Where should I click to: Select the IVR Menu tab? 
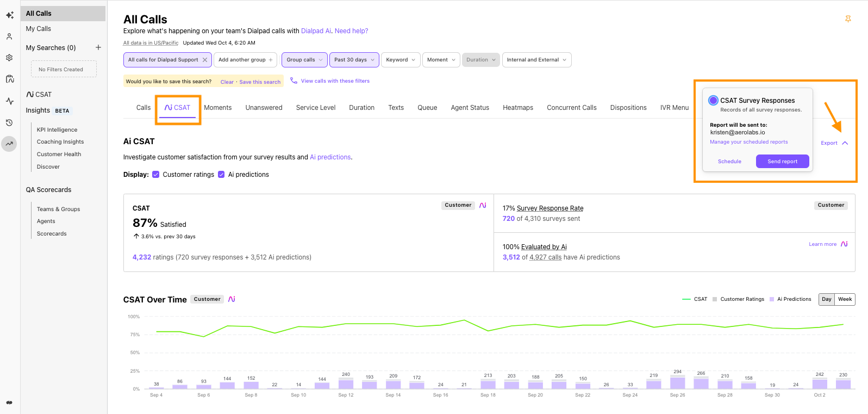click(x=675, y=108)
